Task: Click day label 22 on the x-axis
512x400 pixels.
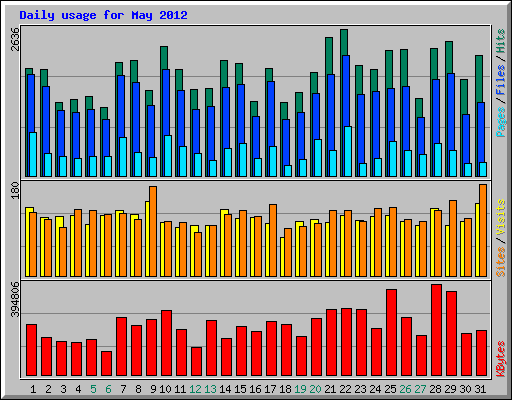Action: pos(345,389)
